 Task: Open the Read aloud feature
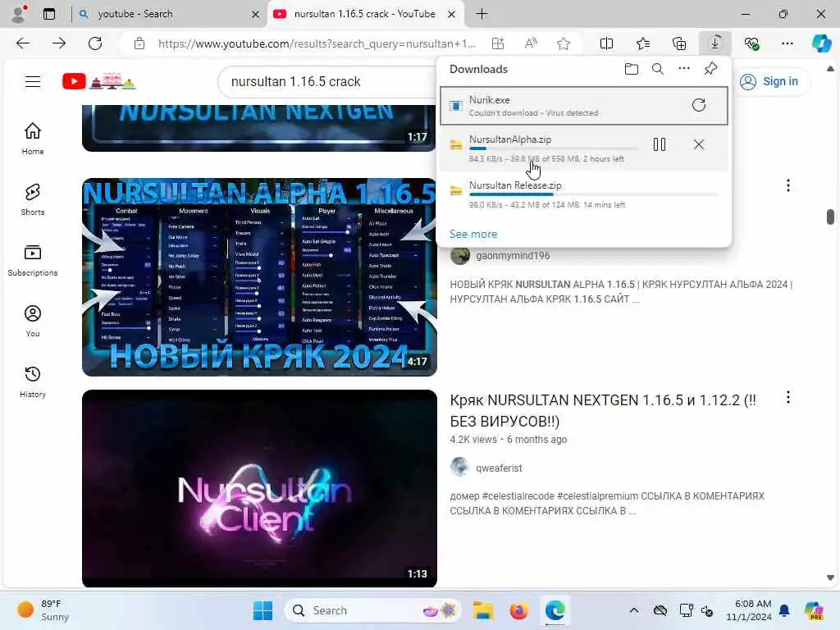point(531,43)
